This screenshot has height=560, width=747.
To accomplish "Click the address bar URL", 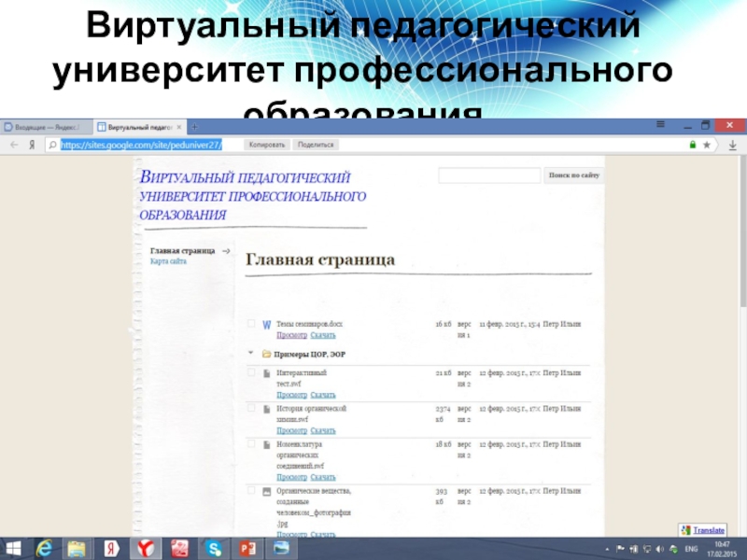I will click(x=142, y=145).
